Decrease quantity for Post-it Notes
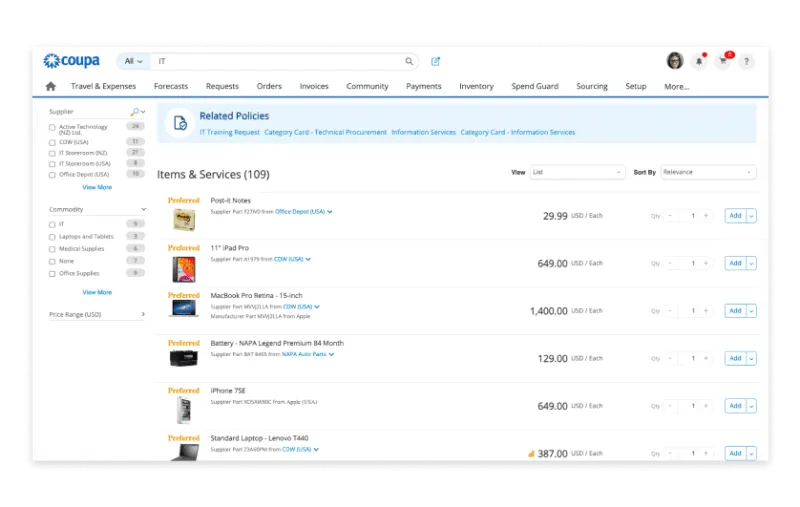 [670, 216]
